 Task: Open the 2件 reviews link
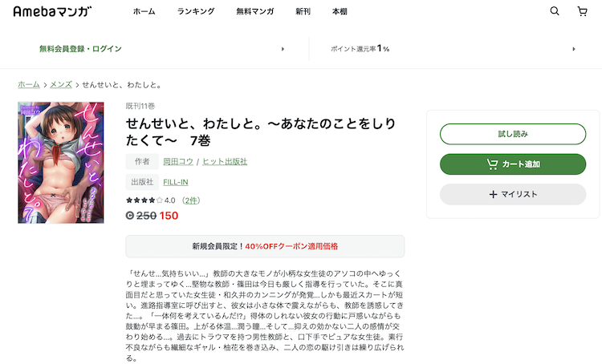pyautogui.click(x=191, y=200)
